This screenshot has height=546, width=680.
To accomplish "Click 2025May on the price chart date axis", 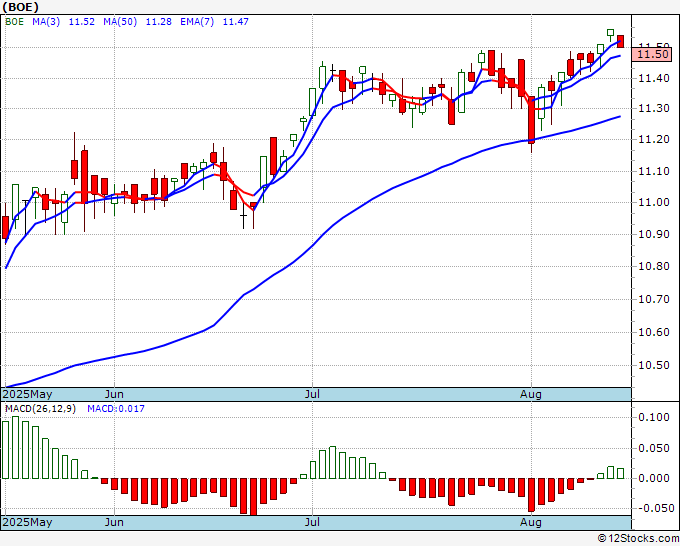I will (27, 394).
